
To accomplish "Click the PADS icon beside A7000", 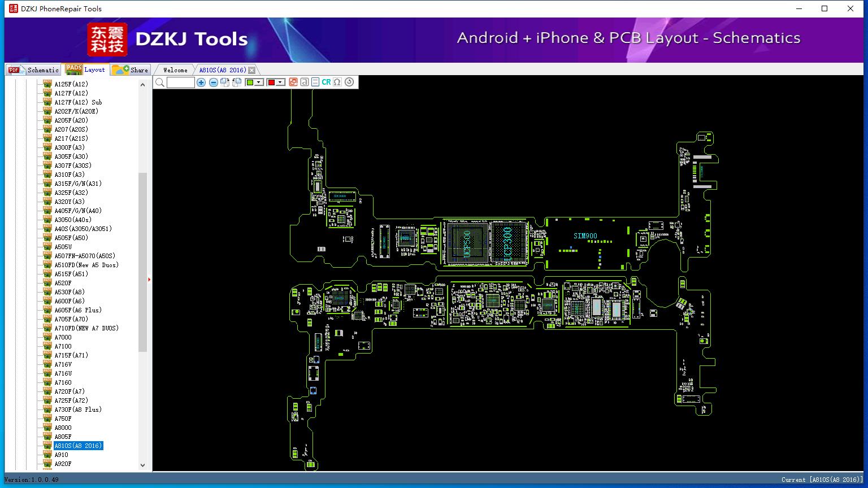I will pyautogui.click(x=47, y=337).
